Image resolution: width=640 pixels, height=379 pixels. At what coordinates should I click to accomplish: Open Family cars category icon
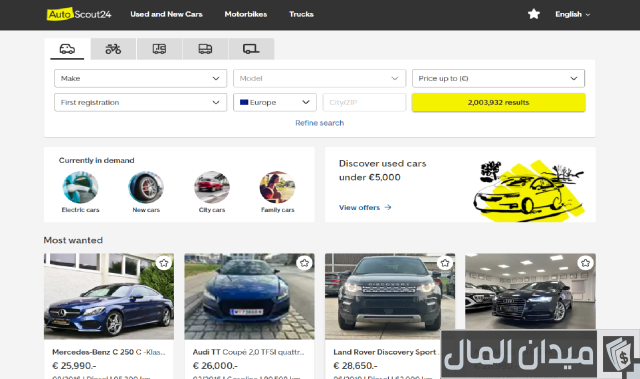pyautogui.click(x=278, y=187)
